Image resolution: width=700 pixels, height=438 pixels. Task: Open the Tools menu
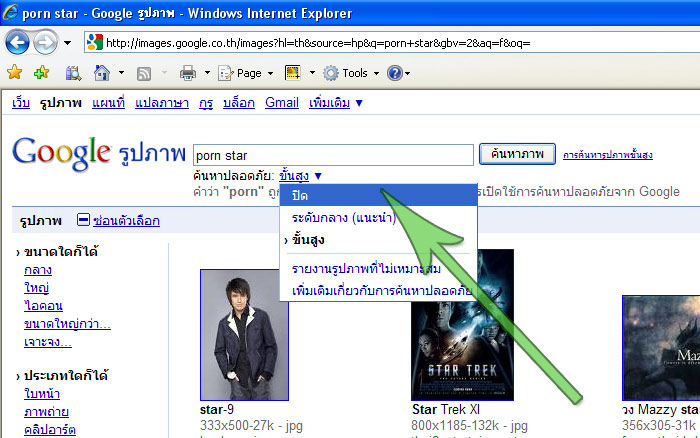(x=351, y=73)
